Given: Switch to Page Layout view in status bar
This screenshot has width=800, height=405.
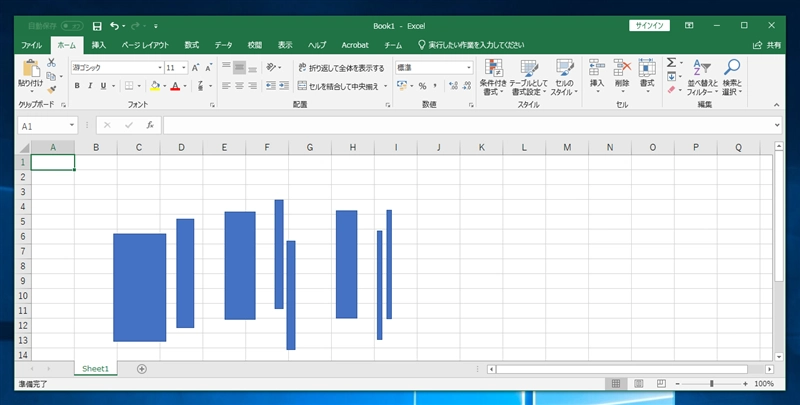Looking at the screenshot, I should (638, 384).
